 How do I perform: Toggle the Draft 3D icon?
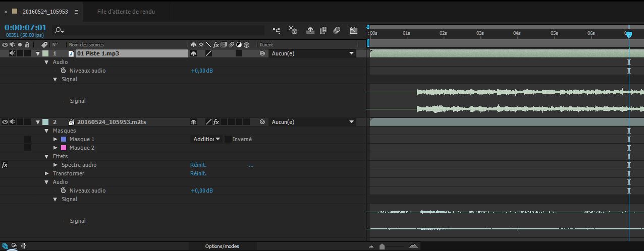pyautogui.click(x=293, y=31)
